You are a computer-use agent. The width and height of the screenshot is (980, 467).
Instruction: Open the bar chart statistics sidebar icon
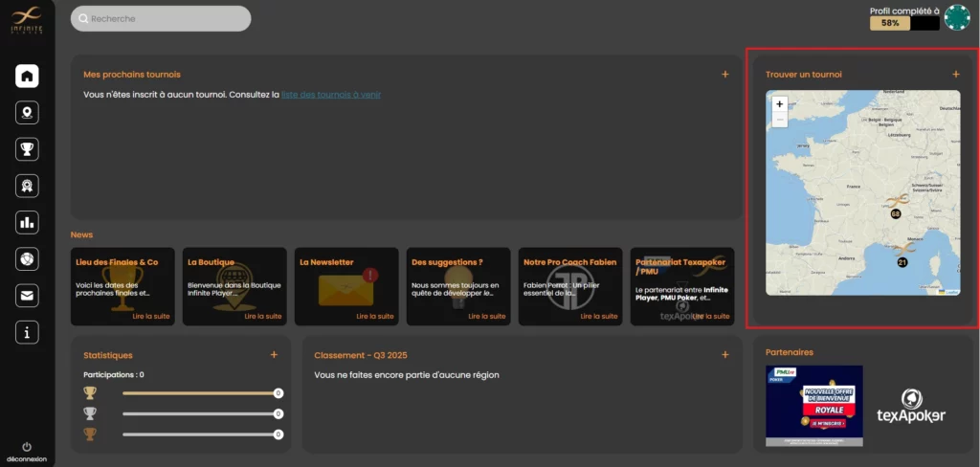(x=27, y=222)
